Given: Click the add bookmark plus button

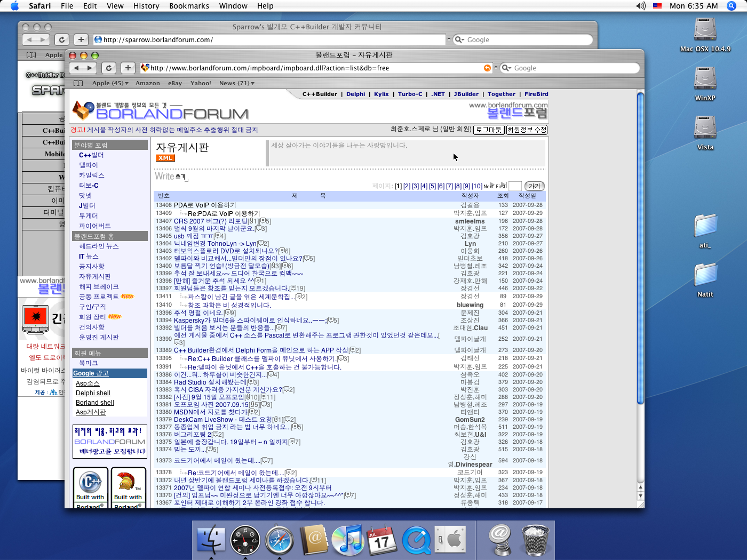Looking at the screenshot, I should pos(128,68).
